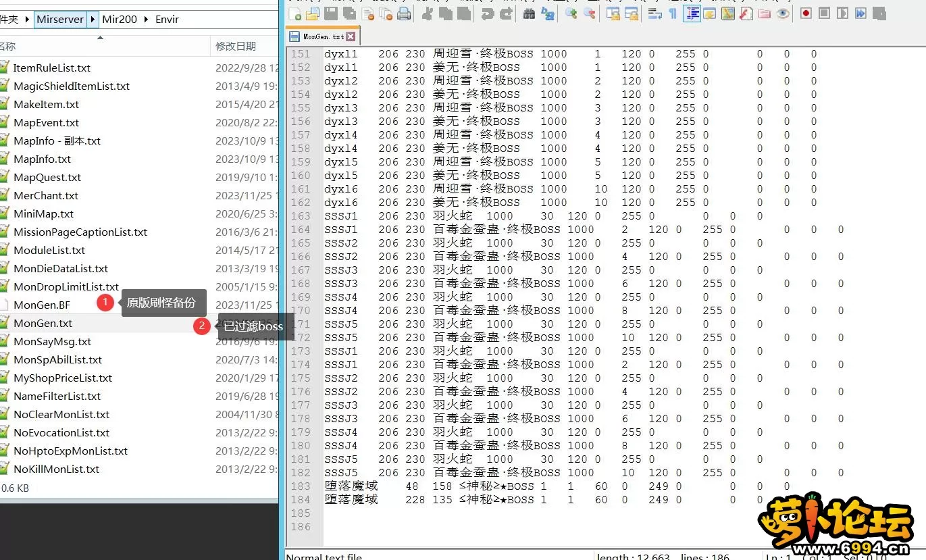Close the MonGen.txt tab with its X
This screenshot has height=560, width=926.
pyautogui.click(x=351, y=37)
